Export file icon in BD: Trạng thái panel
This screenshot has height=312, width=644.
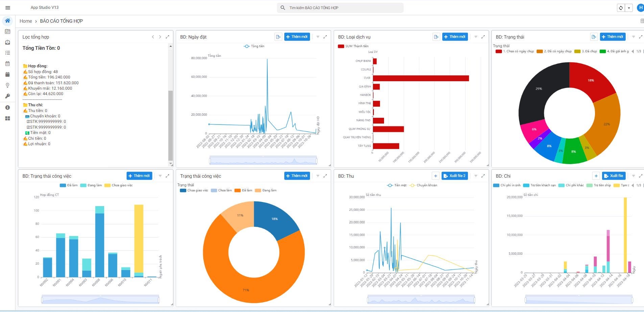[594, 37]
